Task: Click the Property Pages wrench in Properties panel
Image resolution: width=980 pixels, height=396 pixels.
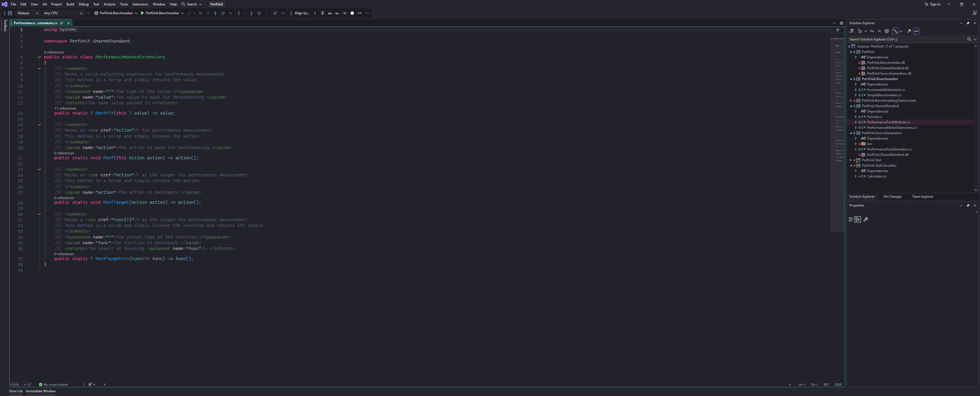Action: [866, 219]
